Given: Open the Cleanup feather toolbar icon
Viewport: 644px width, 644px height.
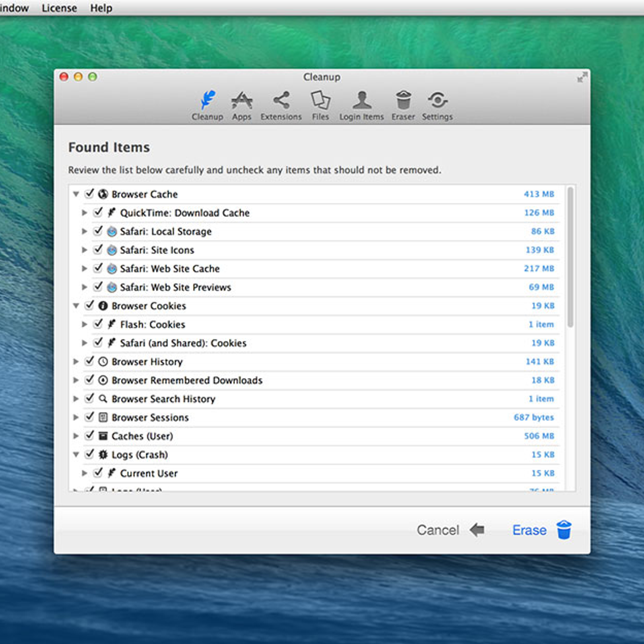Looking at the screenshot, I should tap(207, 100).
